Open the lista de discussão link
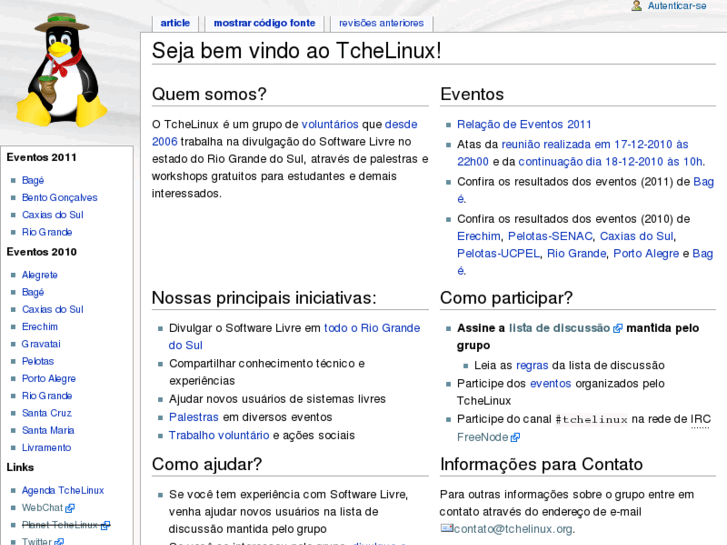The height and width of the screenshot is (545, 727). click(559, 328)
